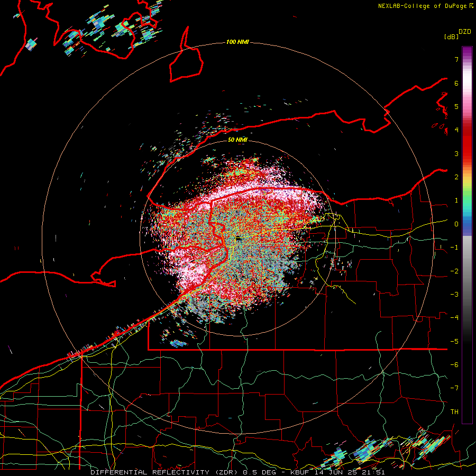Click the -1 value on color scale
The height and width of the screenshot is (476, 476).
point(454,248)
